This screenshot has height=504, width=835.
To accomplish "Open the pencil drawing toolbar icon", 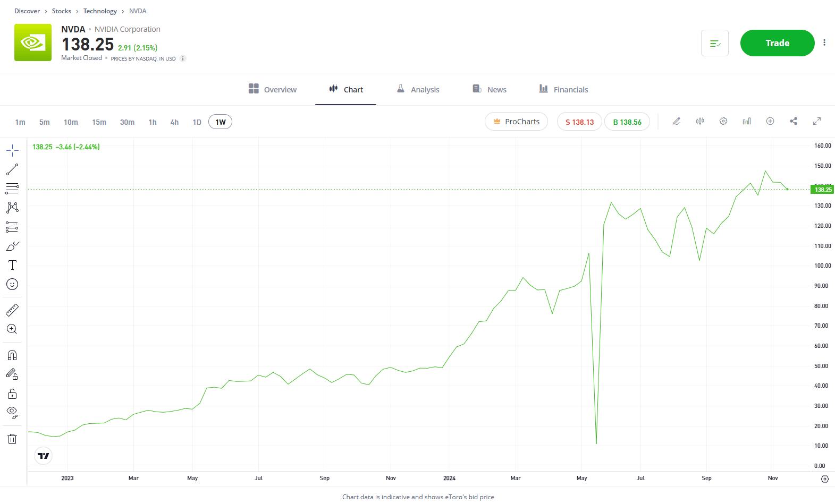I will coord(677,121).
